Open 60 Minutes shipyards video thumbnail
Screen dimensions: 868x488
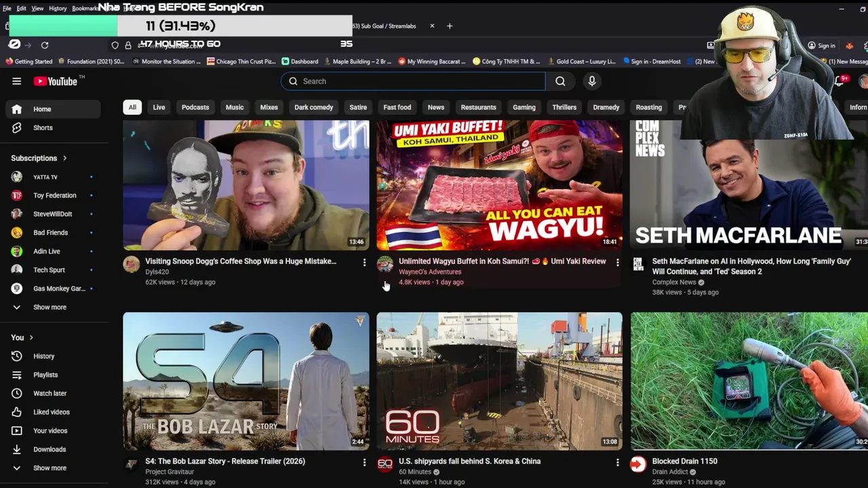click(500, 381)
